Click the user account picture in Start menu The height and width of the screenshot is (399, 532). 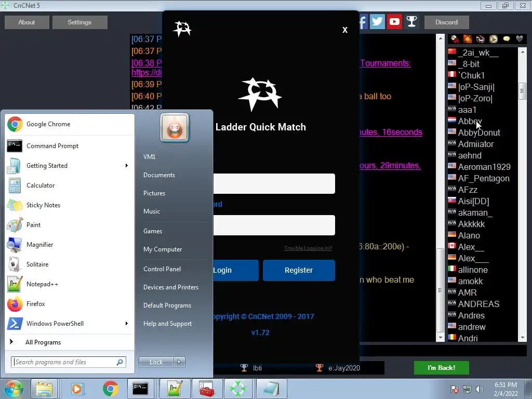(175, 128)
